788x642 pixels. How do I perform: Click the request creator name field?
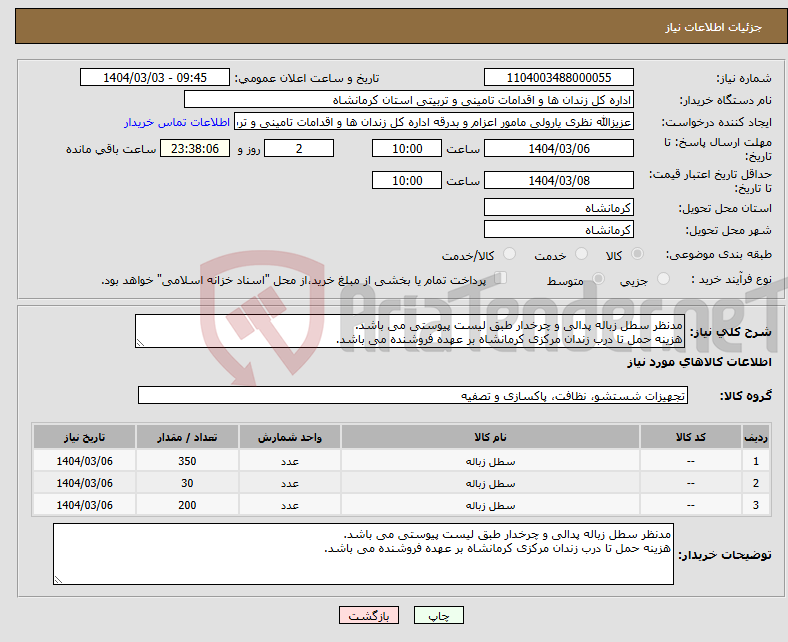point(434,122)
